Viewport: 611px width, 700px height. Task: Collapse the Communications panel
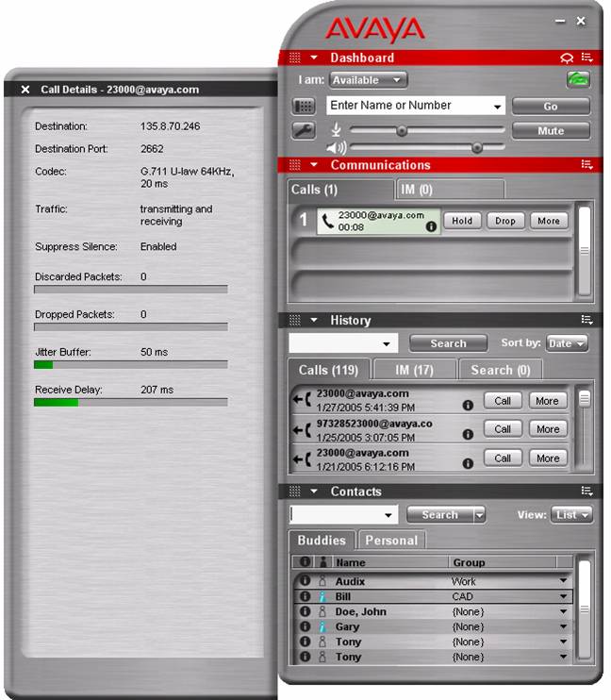(x=314, y=165)
